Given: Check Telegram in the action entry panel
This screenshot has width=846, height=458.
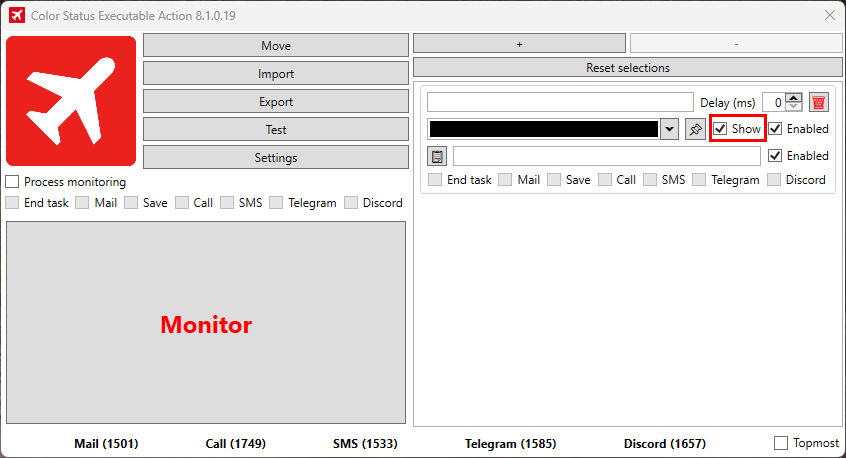Looking at the screenshot, I should [699, 180].
